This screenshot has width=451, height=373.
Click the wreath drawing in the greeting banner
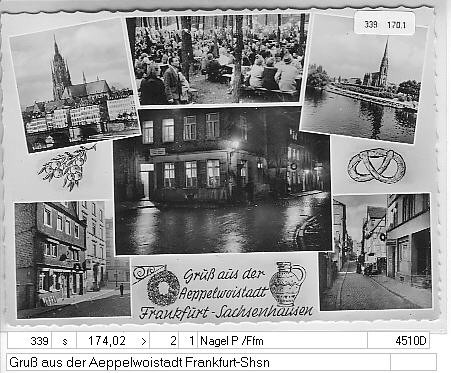[163, 288]
